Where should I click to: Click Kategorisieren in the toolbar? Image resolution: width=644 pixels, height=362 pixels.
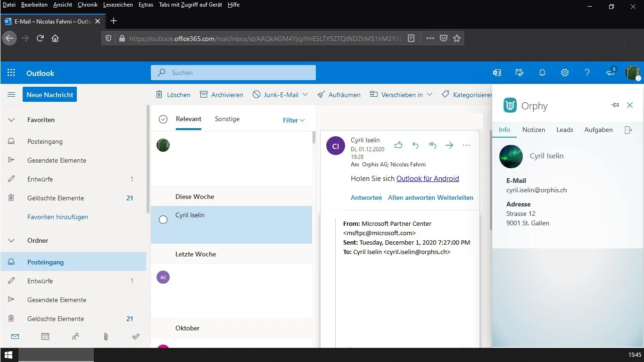click(467, 95)
